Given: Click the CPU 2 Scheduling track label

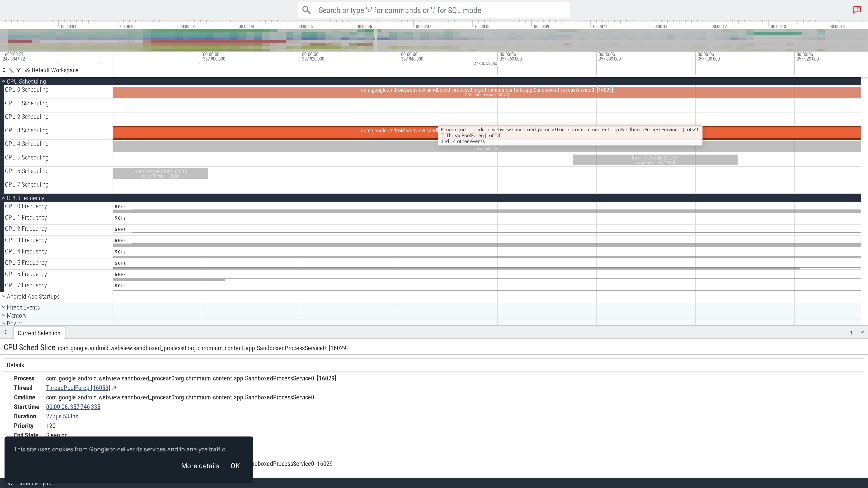Looking at the screenshot, I should [27, 117].
